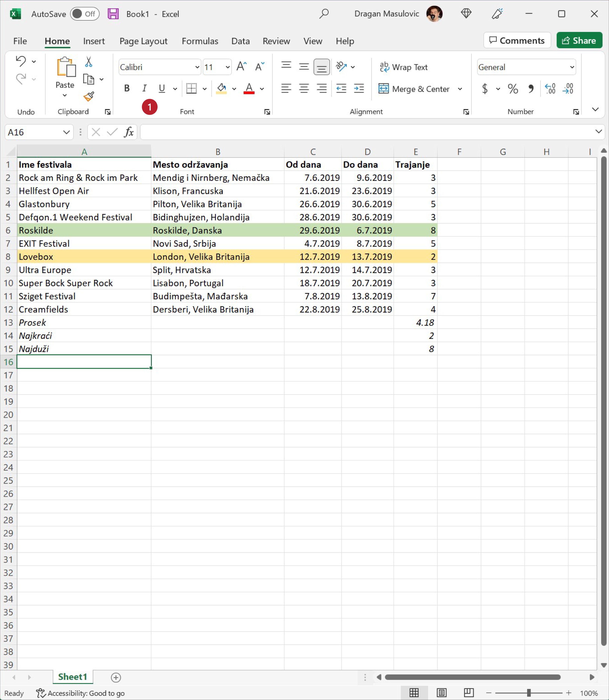Toggle Underline formatting
Viewport: 609px width, 700px height.
point(162,88)
